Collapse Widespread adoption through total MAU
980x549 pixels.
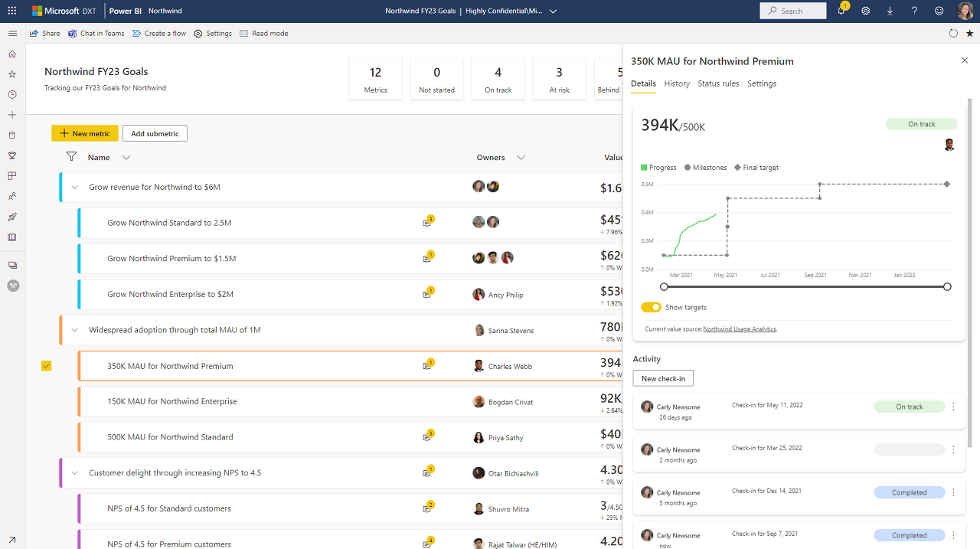(x=74, y=330)
